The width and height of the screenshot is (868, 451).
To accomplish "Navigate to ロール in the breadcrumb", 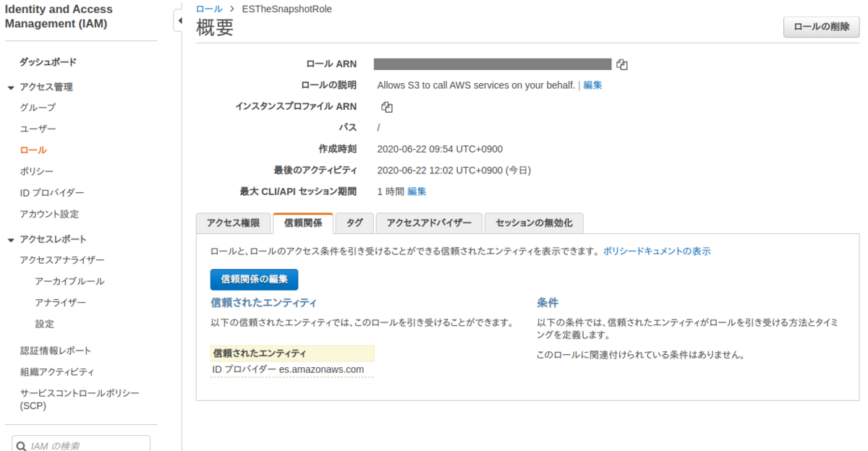I will pos(209,9).
